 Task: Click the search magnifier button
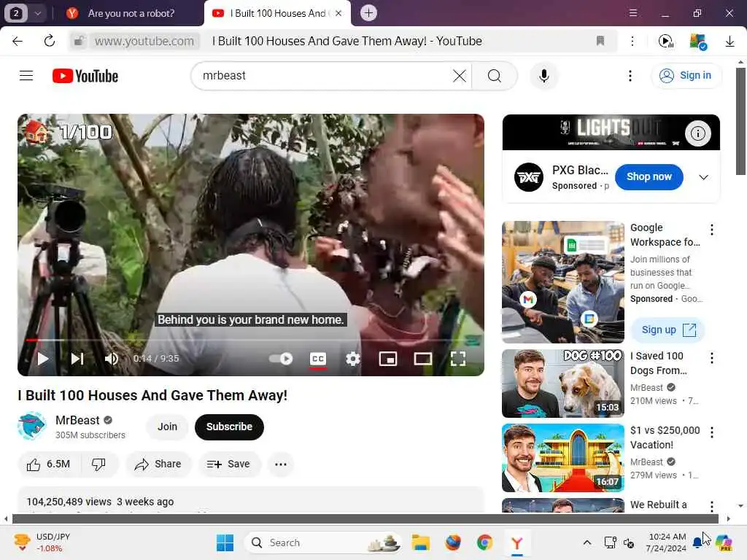tap(495, 76)
